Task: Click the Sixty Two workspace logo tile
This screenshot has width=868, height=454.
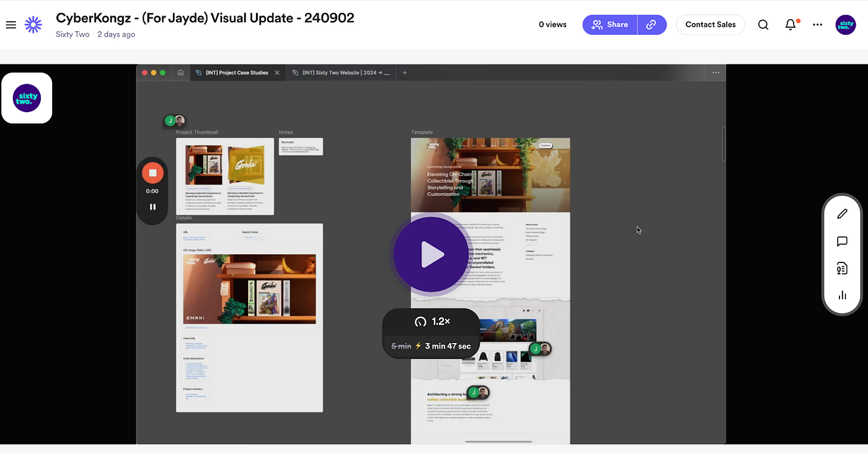Action: (x=27, y=98)
